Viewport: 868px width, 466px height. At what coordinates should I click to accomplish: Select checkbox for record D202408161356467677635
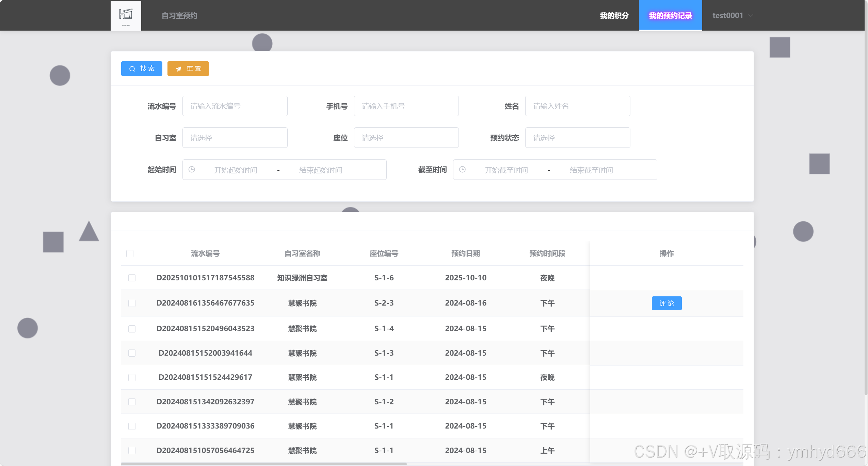pos(132,303)
